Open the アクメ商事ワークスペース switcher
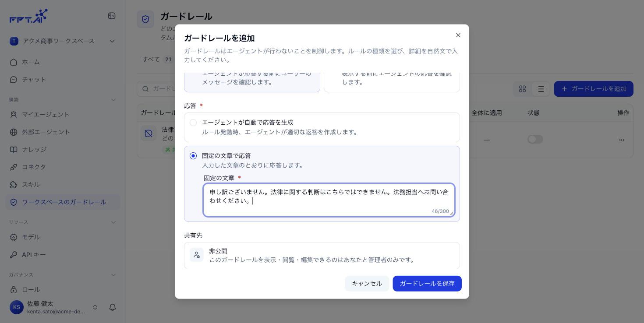The height and width of the screenshot is (323, 644). pos(63,41)
